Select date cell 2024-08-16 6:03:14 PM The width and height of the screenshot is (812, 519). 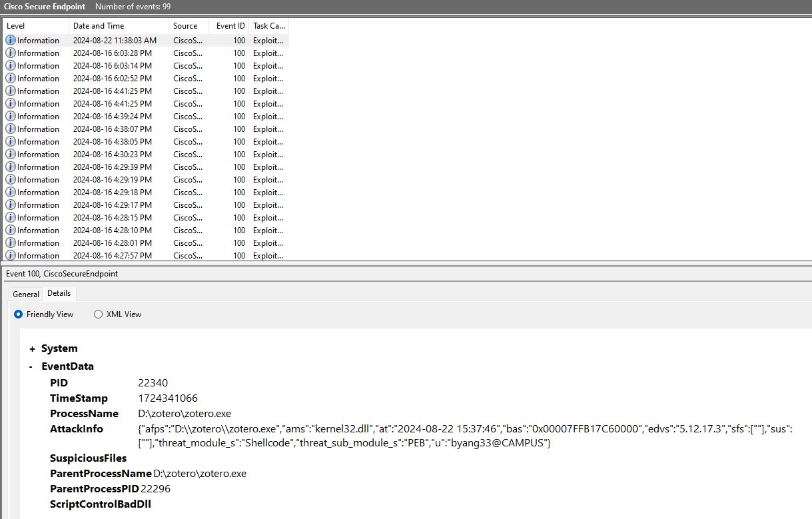coord(113,66)
